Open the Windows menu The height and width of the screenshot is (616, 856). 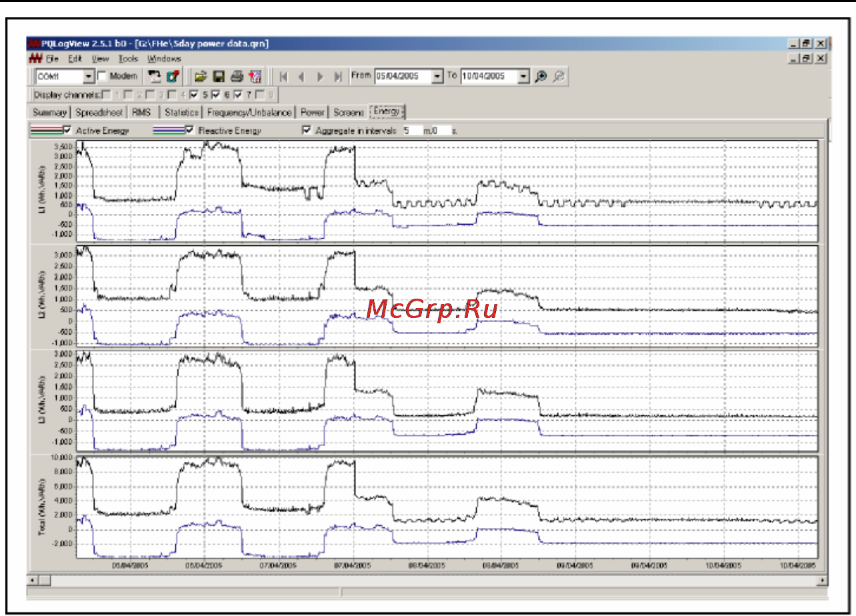click(x=164, y=59)
